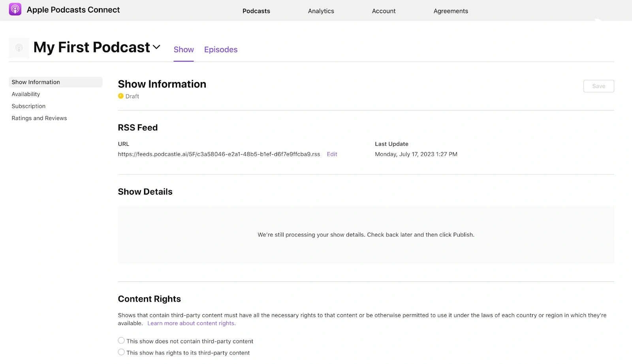The width and height of the screenshot is (632, 364).
Task: Open the Account page
Action: coord(384,11)
